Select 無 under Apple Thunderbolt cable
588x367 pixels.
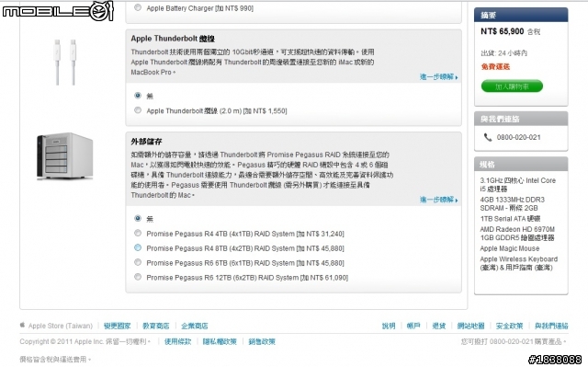[x=138, y=96]
